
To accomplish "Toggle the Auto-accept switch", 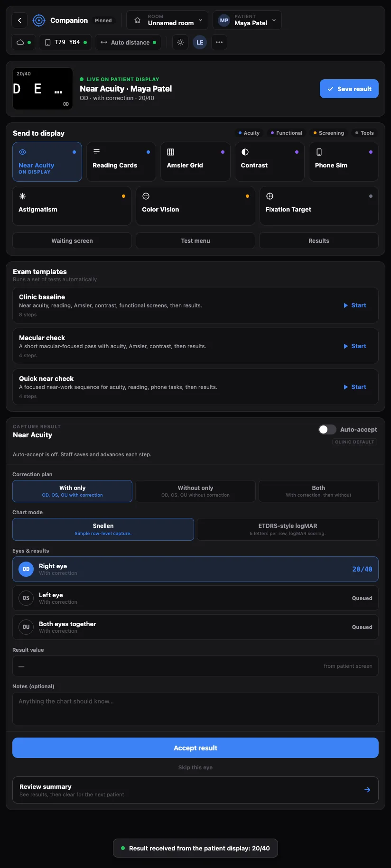I will click(x=327, y=429).
